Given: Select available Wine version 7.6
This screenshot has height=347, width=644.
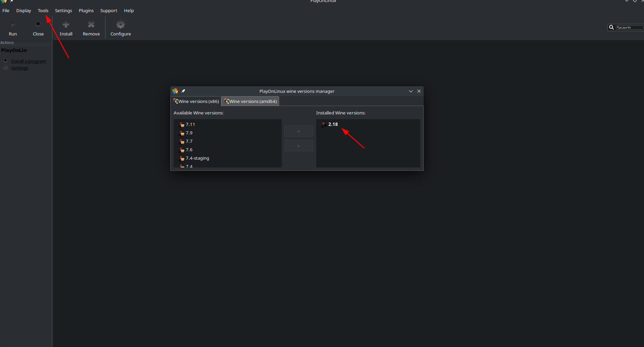Looking at the screenshot, I should pos(189,150).
